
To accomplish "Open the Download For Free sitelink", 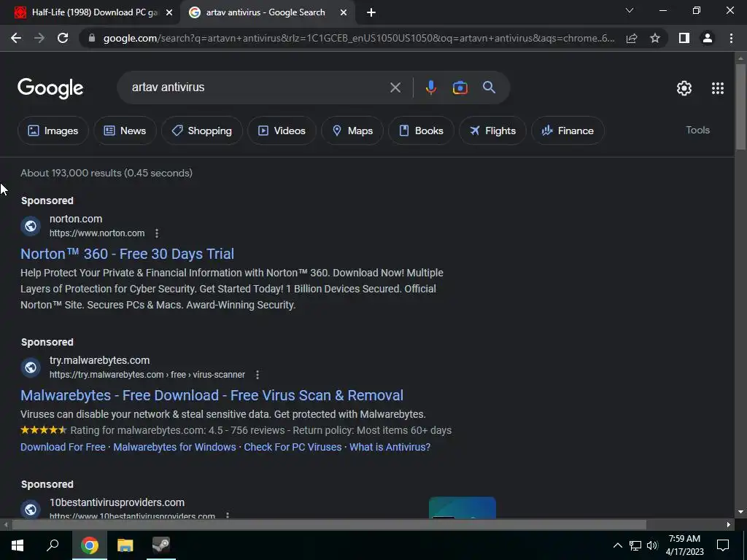I will [x=63, y=447].
